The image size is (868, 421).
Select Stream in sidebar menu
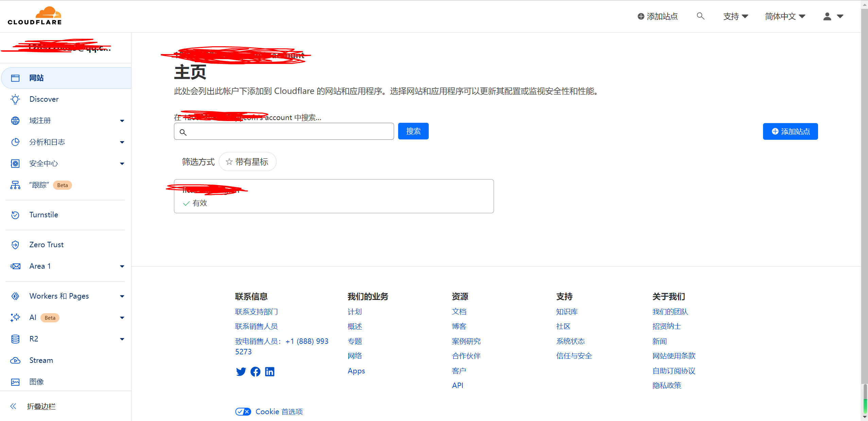tap(41, 360)
